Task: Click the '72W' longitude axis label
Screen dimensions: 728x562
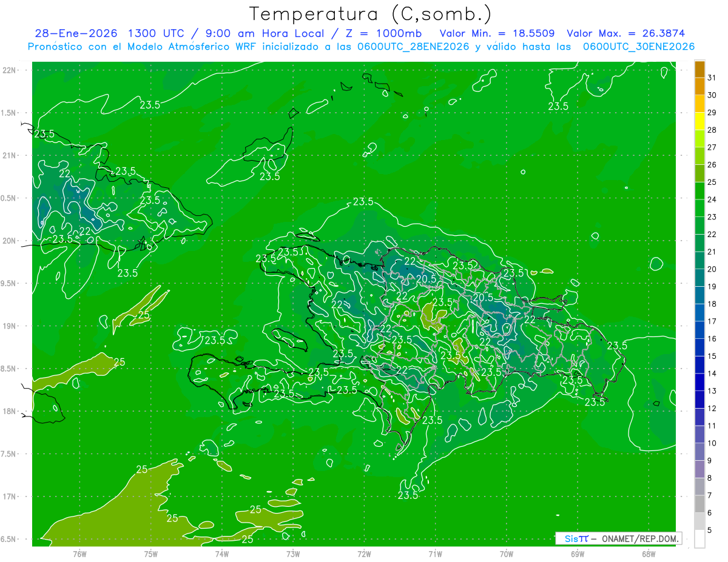Action: pos(364,554)
